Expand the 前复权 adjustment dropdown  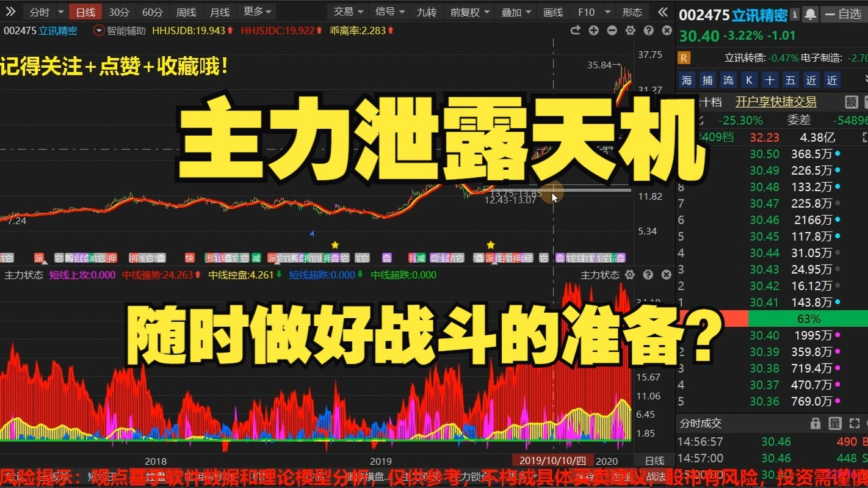click(x=469, y=11)
